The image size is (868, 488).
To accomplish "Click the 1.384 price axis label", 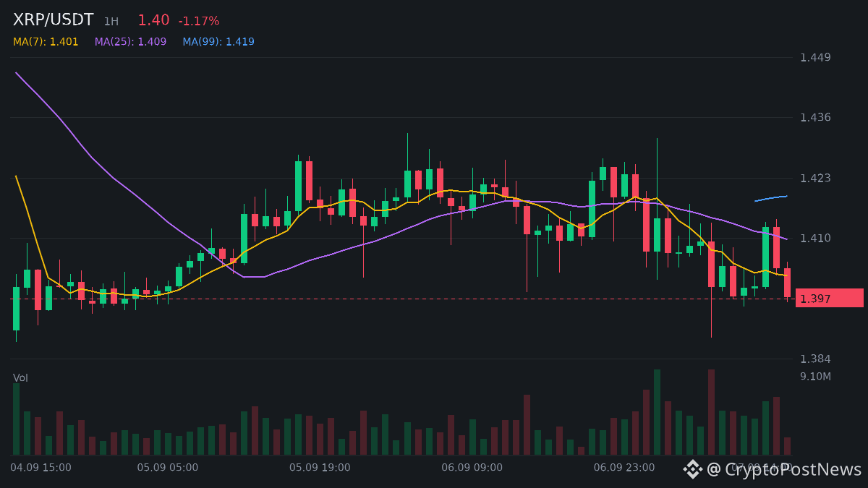I will tap(815, 359).
